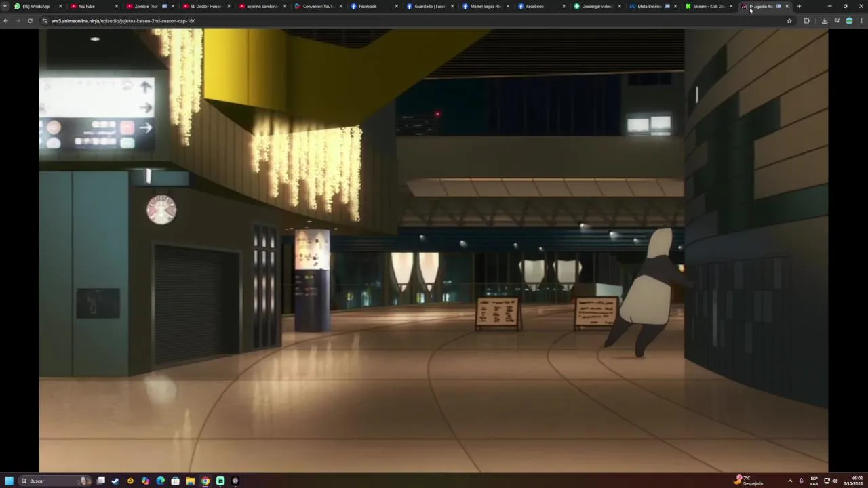
Task: Click the microphone tray icon
Action: pyautogui.click(x=801, y=481)
